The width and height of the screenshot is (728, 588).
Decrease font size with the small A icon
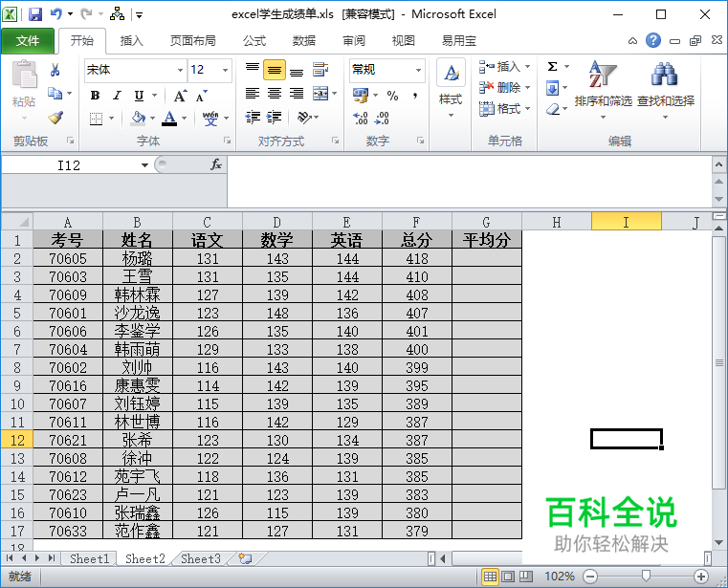point(202,96)
